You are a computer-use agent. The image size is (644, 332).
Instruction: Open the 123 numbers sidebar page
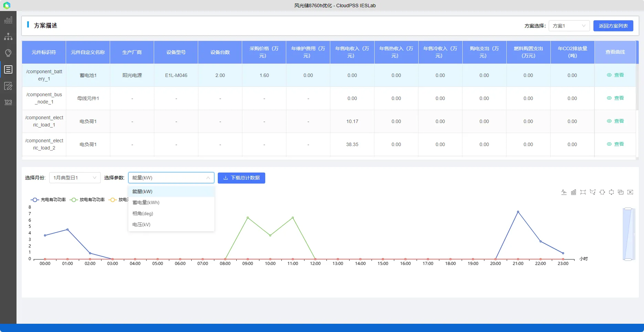point(8,102)
